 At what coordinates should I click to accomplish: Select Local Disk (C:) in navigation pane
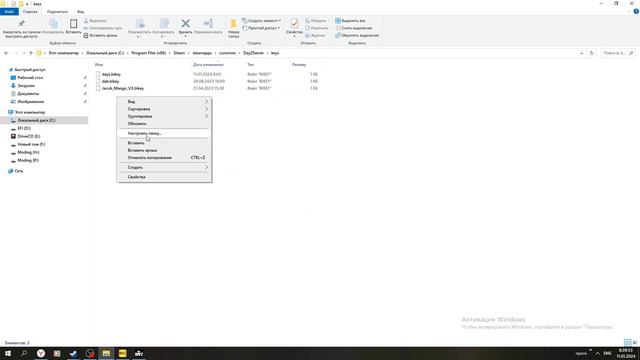[x=36, y=120]
